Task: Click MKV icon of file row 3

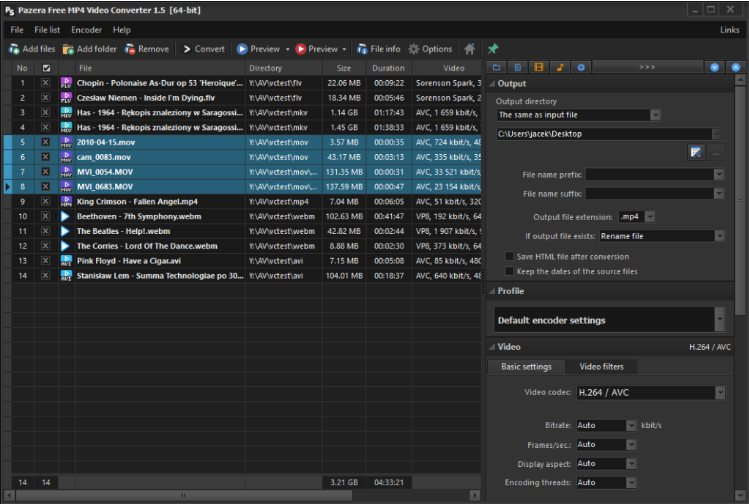Action: (x=66, y=113)
